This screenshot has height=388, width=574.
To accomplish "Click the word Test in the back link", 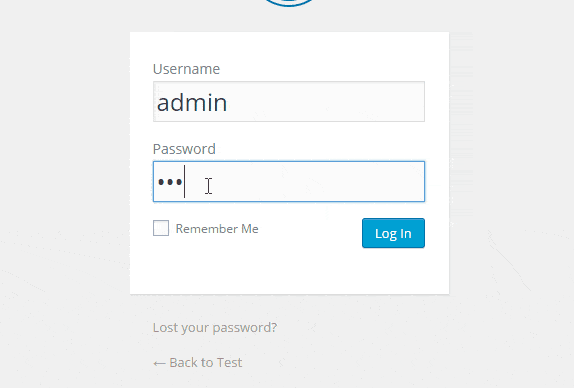I will (x=229, y=362).
